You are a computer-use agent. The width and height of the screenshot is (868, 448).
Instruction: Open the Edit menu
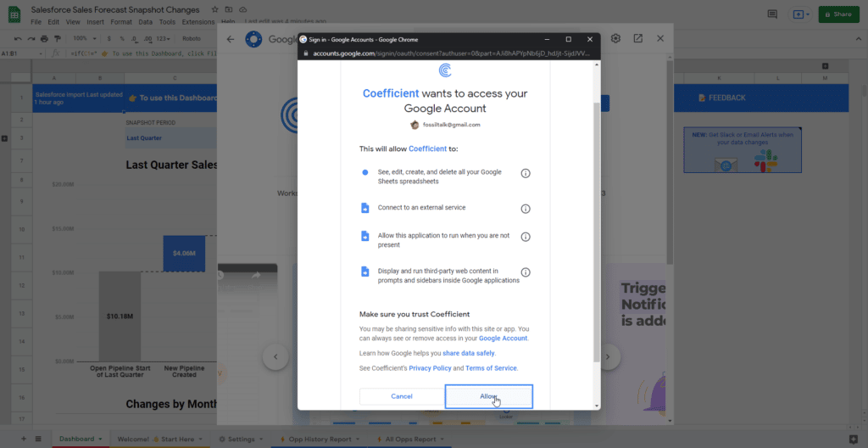click(53, 22)
